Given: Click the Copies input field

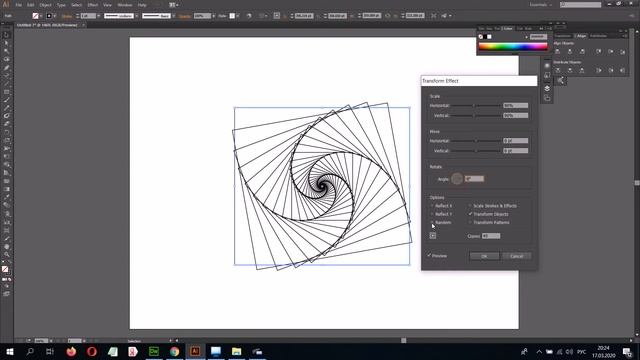Looking at the screenshot, I should pos(491,236).
